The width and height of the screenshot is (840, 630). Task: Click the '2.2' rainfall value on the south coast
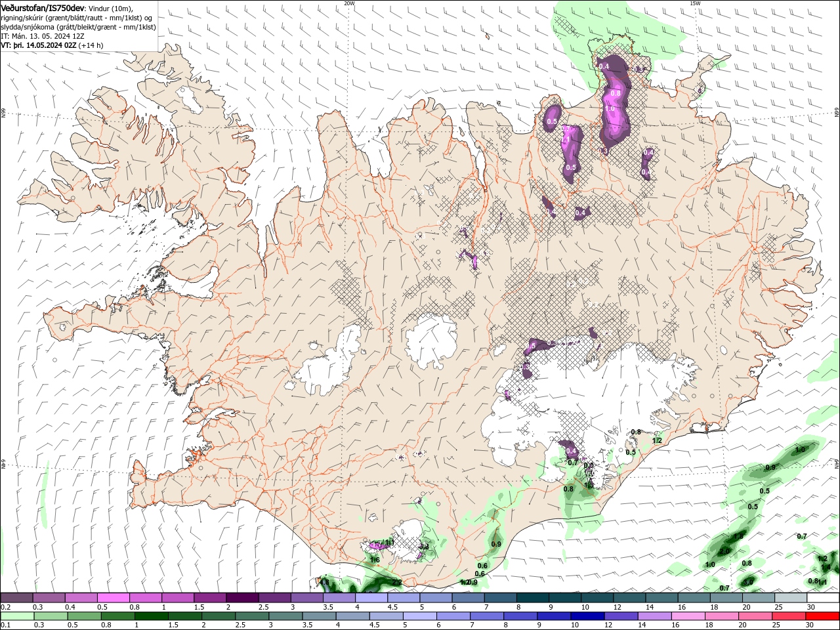click(396, 582)
